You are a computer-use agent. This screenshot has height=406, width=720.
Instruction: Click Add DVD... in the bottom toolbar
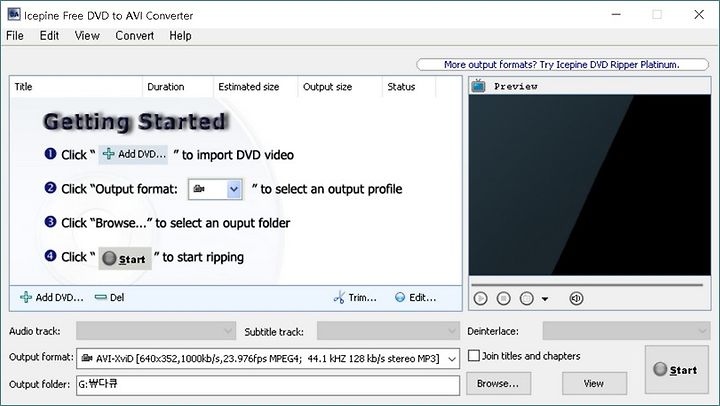click(x=51, y=298)
